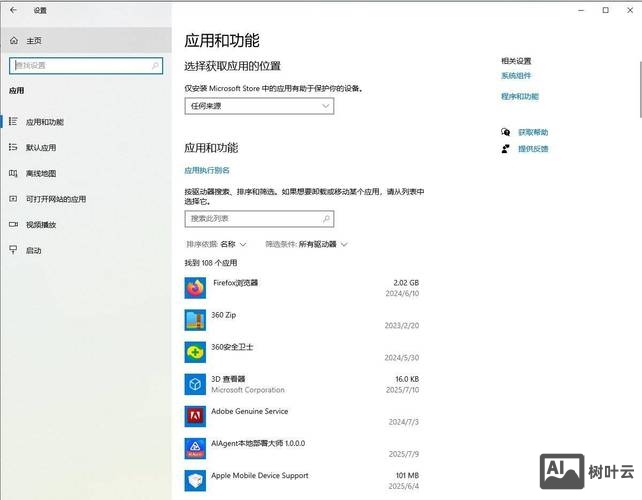Click the back arrow in Settings

click(x=13, y=10)
